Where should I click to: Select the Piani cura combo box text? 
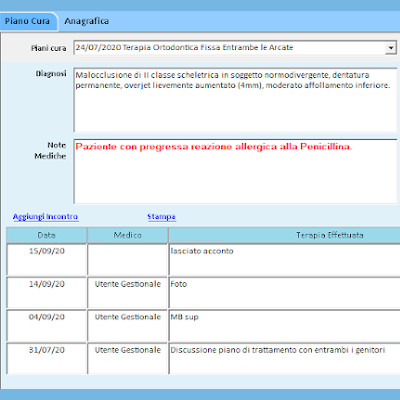point(230,48)
